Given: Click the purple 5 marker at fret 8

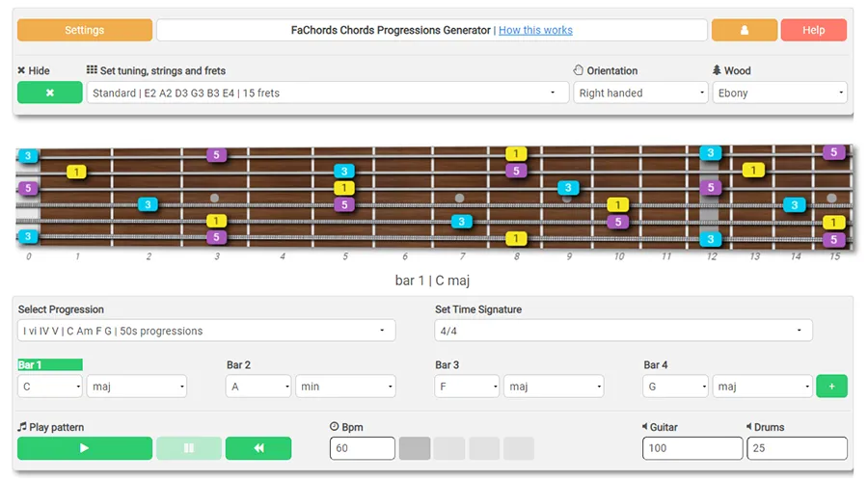Looking at the screenshot, I should click(516, 171).
